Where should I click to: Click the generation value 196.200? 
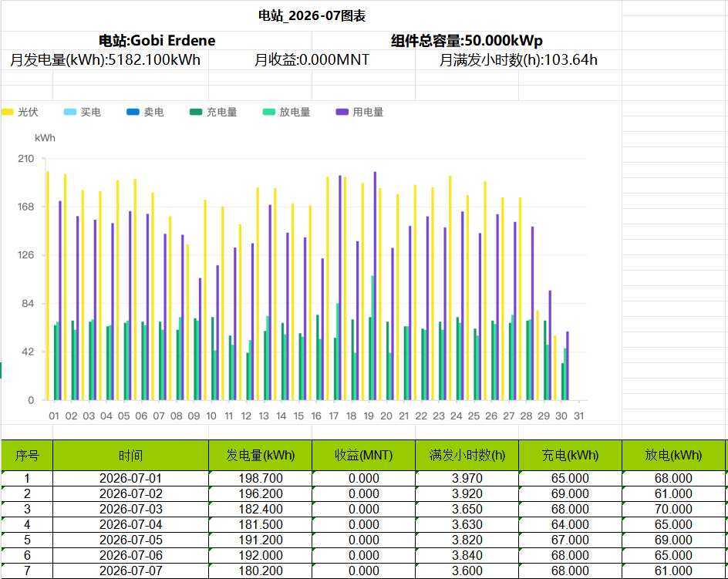(x=261, y=493)
